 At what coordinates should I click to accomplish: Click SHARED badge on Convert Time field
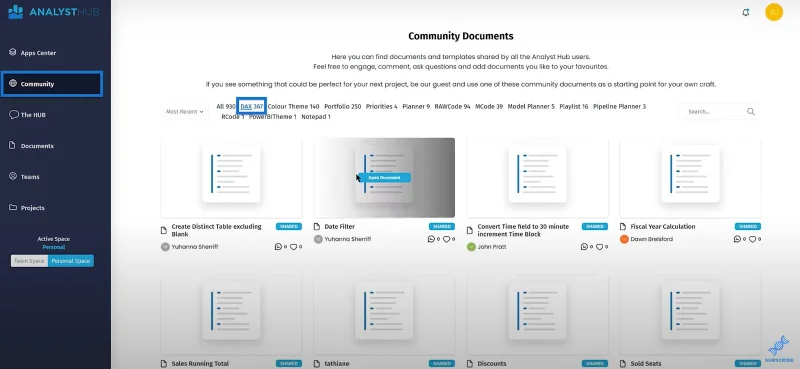[x=595, y=227]
